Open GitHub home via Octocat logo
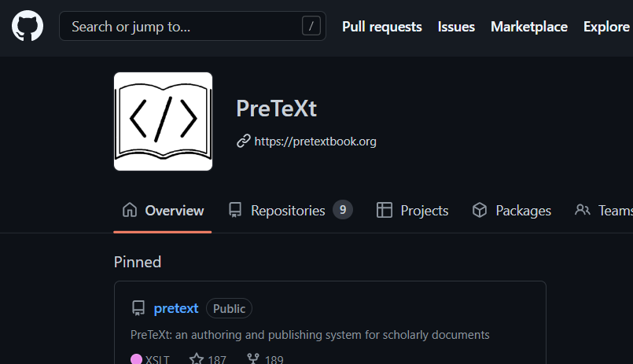633x364 pixels. [x=28, y=26]
